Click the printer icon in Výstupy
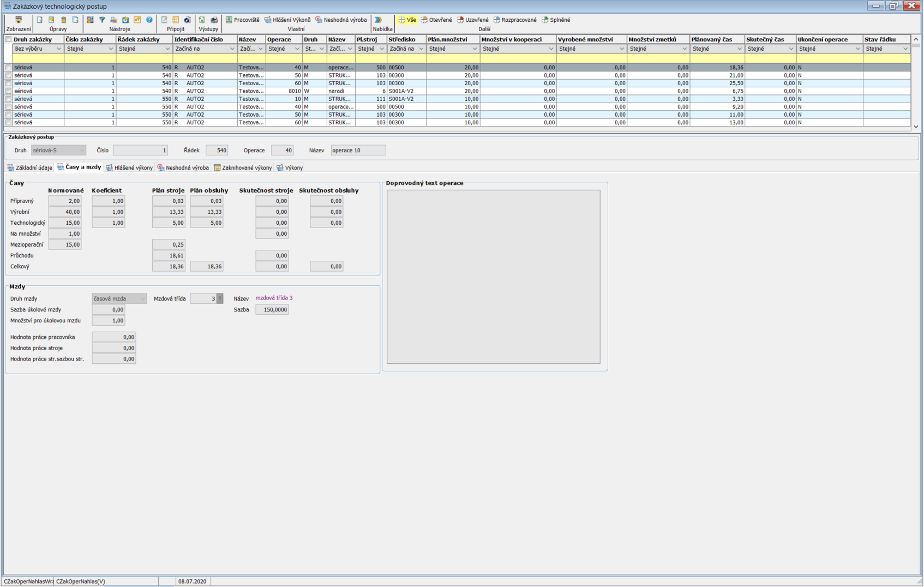Image resolution: width=924 pixels, height=587 pixels. point(214,20)
